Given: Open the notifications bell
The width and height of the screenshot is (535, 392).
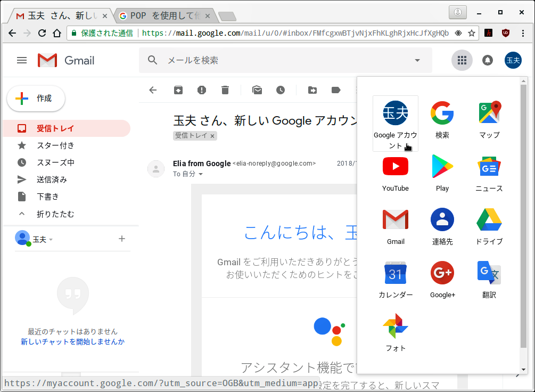Looking at the screenshot, I should coord(487,60).
